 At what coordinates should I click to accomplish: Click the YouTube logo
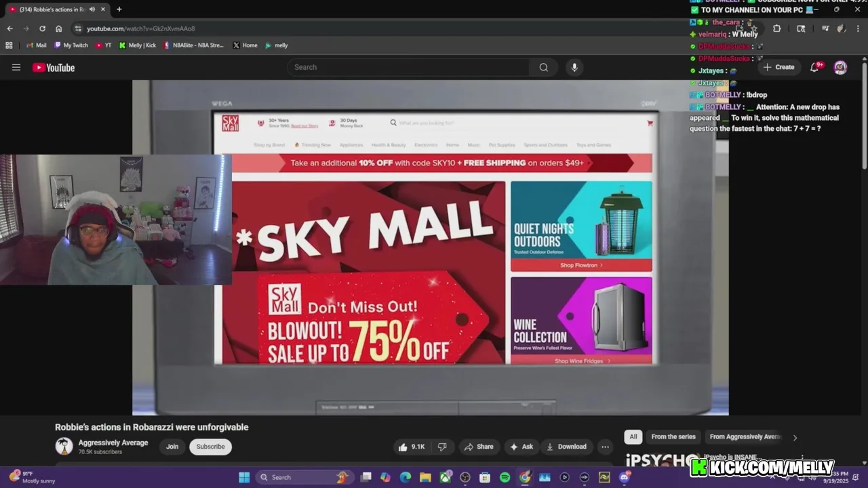point(54,67)
